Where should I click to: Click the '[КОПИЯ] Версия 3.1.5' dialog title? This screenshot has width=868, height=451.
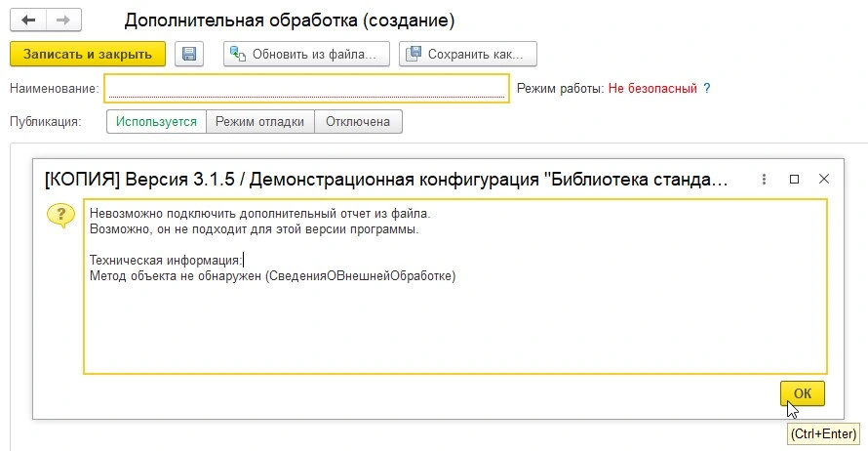click(386, 180)
